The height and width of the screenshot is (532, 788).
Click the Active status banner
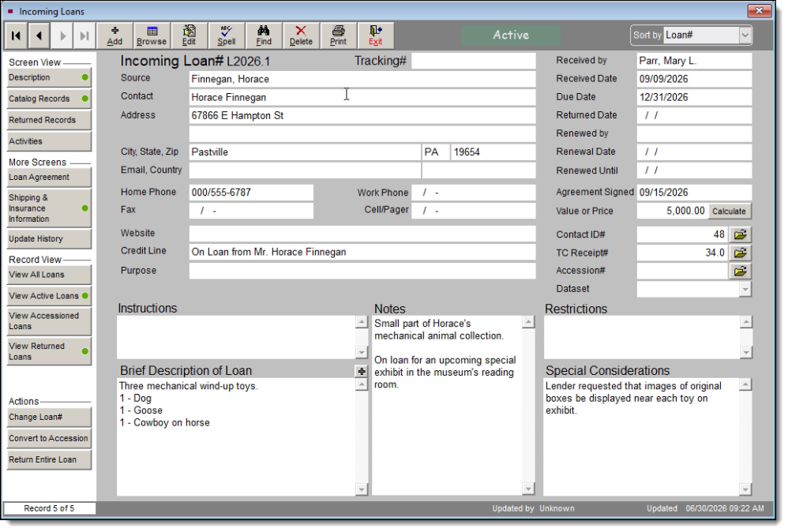coord(511,36)
